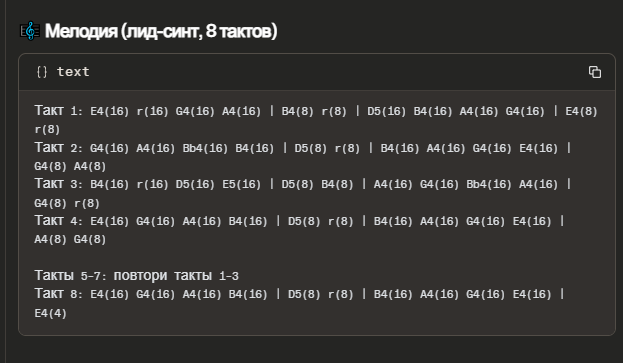623x363 pixels.
Task: Click the 'text' language label
Action: (73, 72)
